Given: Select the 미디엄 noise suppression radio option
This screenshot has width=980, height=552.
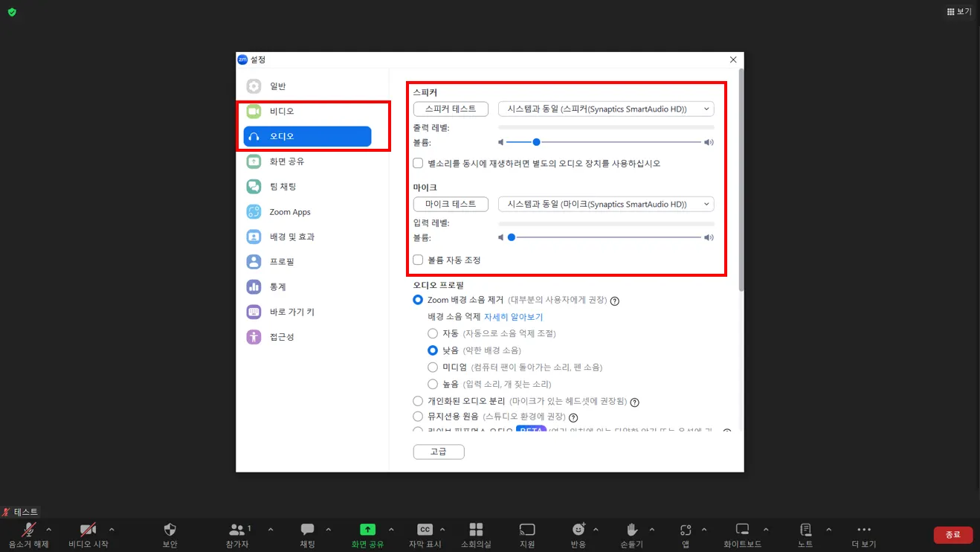Looking at the screenshot, I should coord(433,367).
